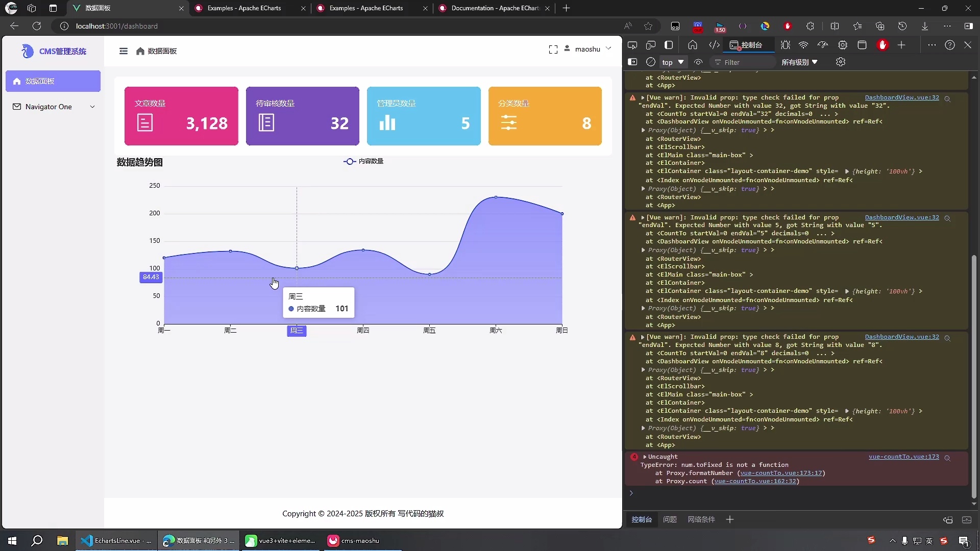Viewport: 980px width, 551px height.
Task: Open vue-countTo.vue:162:32 stack link
Action: [x=755, y=481]
